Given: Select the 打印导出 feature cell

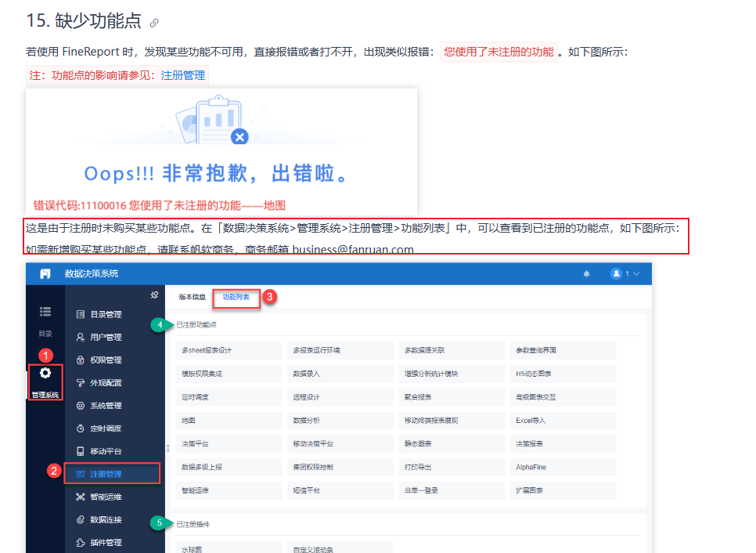Looking at the screenshot, I should click(452, 467).
